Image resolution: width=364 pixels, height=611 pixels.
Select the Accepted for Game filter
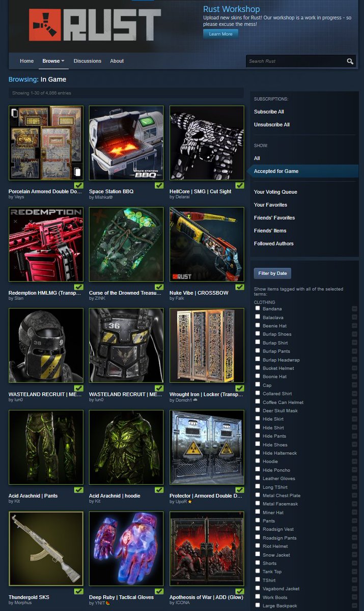(x=304, y=171)
